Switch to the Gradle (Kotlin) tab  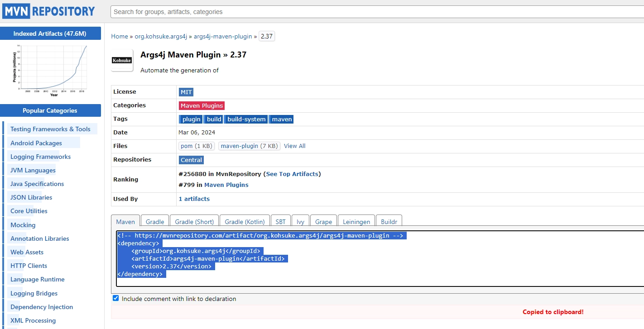tap(244, 221)
